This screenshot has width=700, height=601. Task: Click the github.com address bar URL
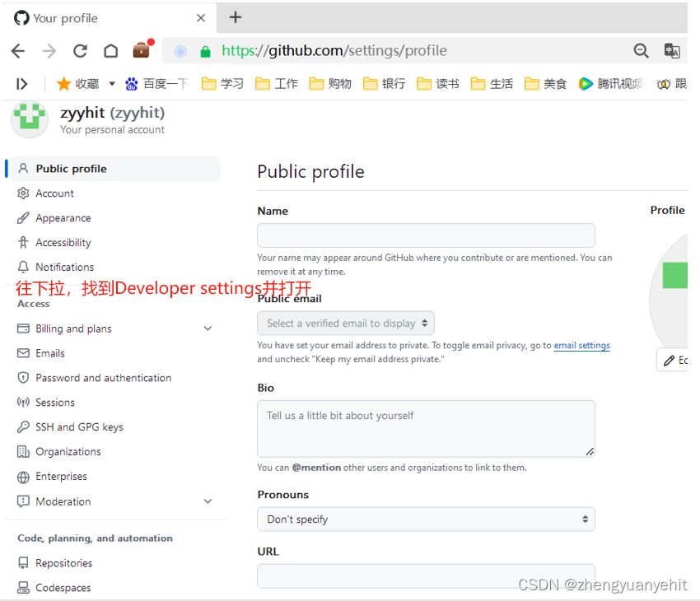click(334, 51)
